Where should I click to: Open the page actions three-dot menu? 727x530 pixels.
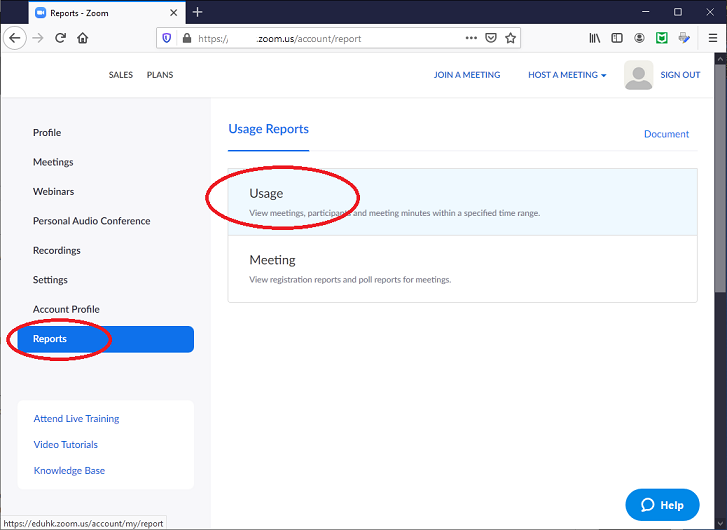tap(471, 38)
